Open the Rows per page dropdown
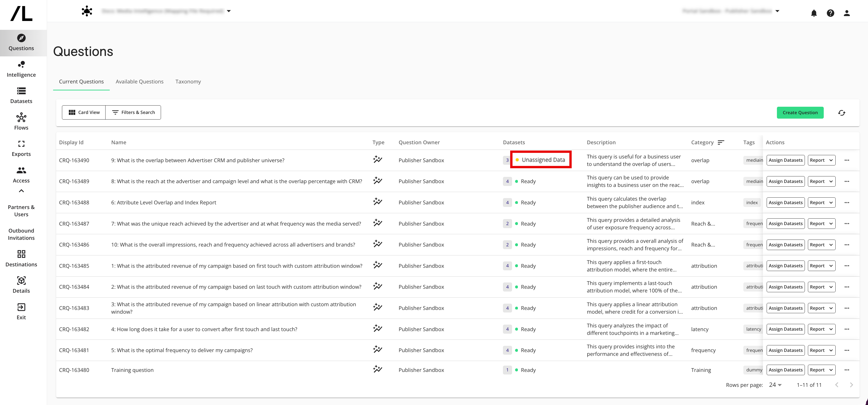Screen dimensions: 868x405 coord(775,384)
